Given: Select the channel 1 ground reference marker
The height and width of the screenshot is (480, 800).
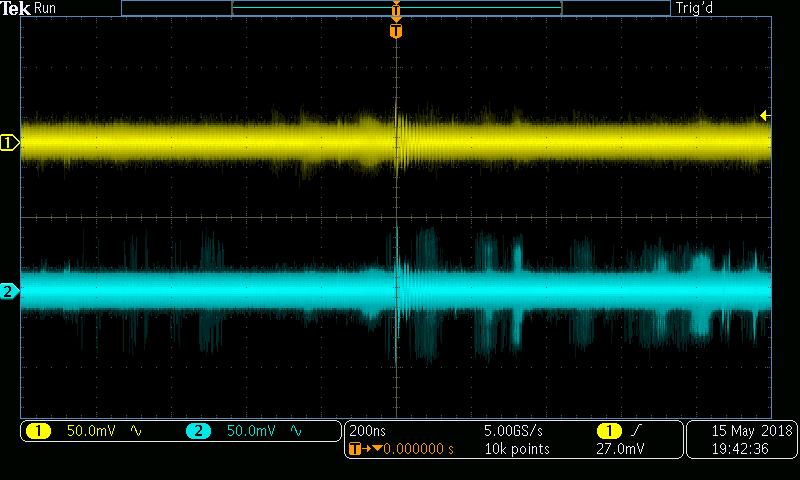Looking at the screenshot, I should [x=9, y=143].
